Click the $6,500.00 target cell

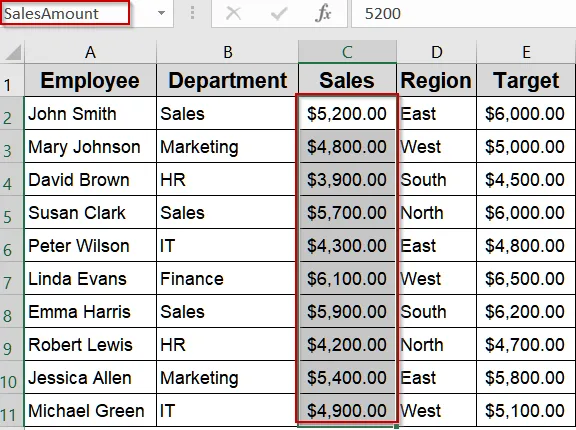point(526,279)
